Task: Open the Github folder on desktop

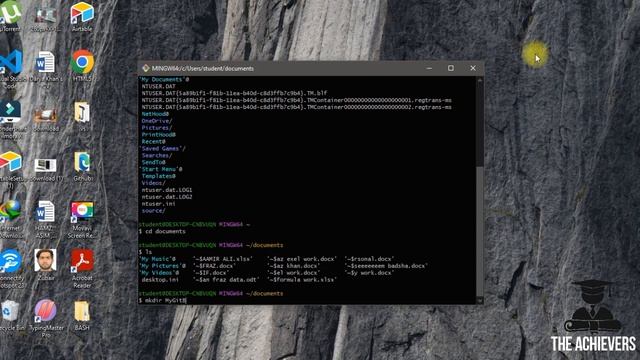Action: (x=82, y=165)
